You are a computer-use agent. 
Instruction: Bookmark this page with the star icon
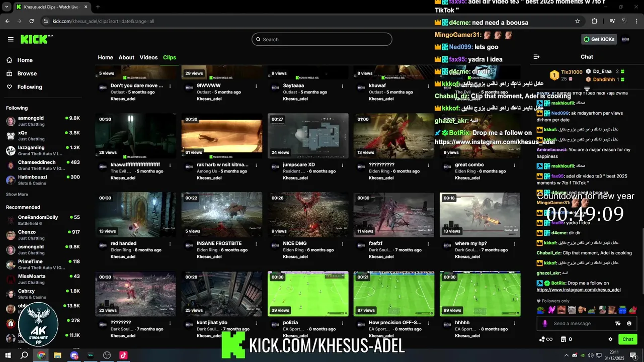tap(578, 21)
